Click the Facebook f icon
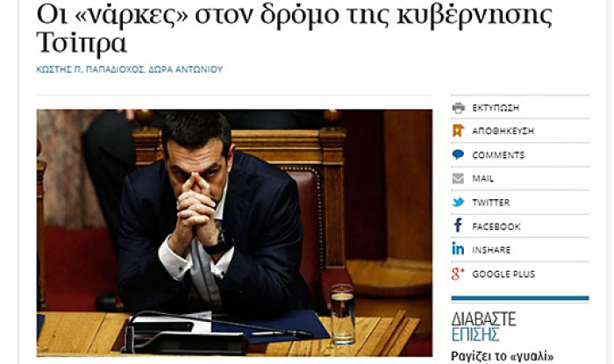This screenshot has height=364, width=614. pos(458,225)
